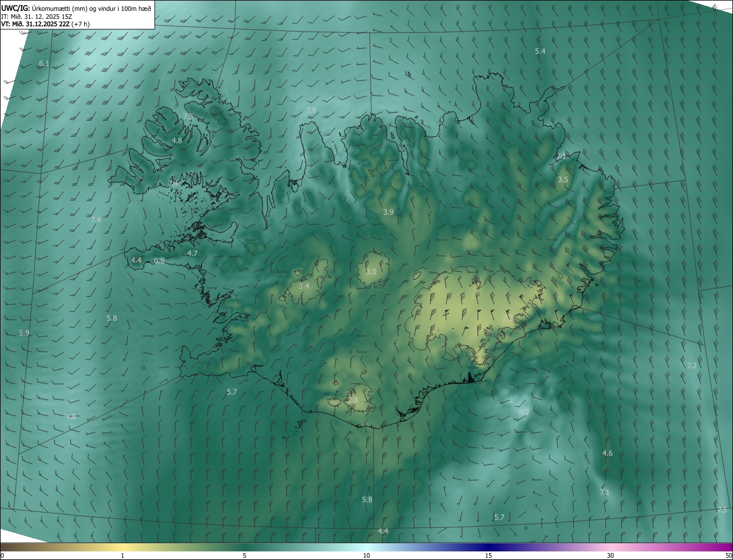Viewport: 733px width, 560px height.
Task: Click the '50' tick on color scale
Action: tap(728, 556)
